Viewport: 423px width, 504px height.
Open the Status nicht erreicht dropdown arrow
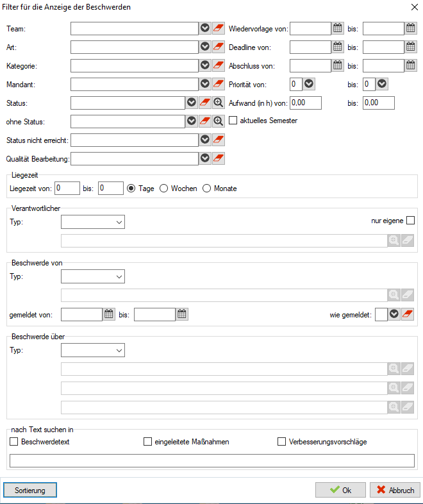pyautogui.click(x=205, y=140)
